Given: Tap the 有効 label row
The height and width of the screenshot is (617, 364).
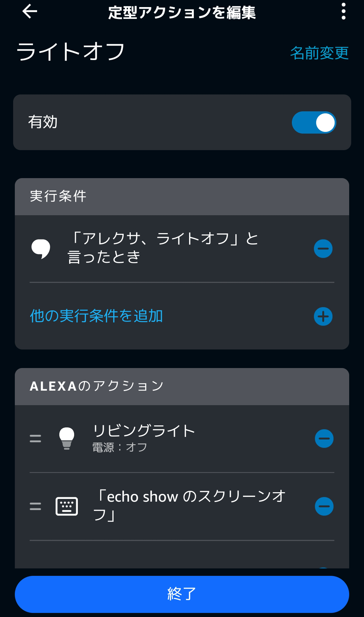Looking at the screenshot, I should tap(43, 122).
